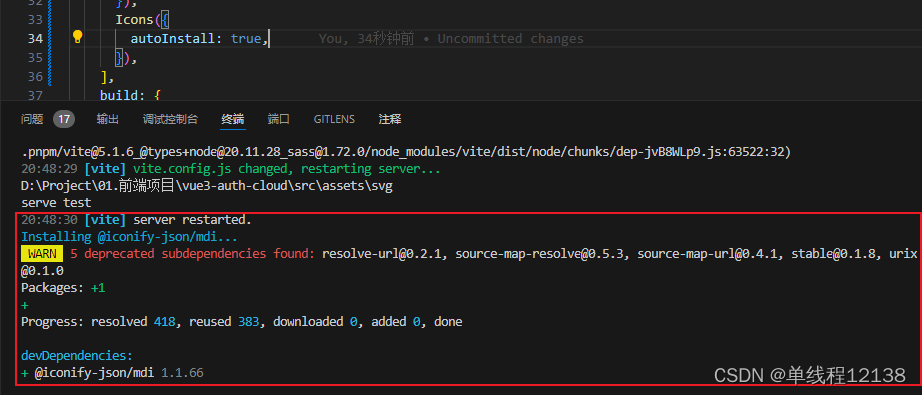Screen dimensions: 922x395
Task: Click line number 34 in gutter
Action: tap(35, 39)
